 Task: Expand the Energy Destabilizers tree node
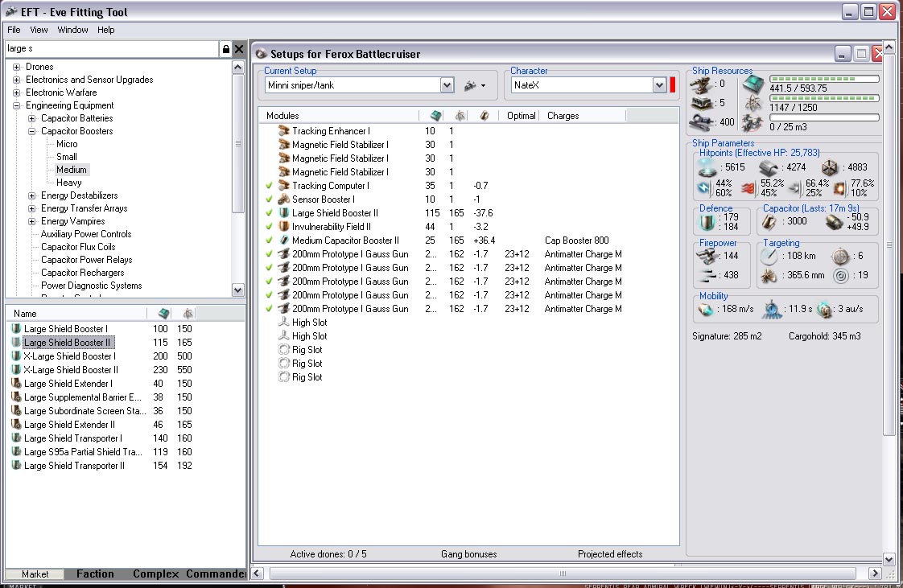click(32, 195)
